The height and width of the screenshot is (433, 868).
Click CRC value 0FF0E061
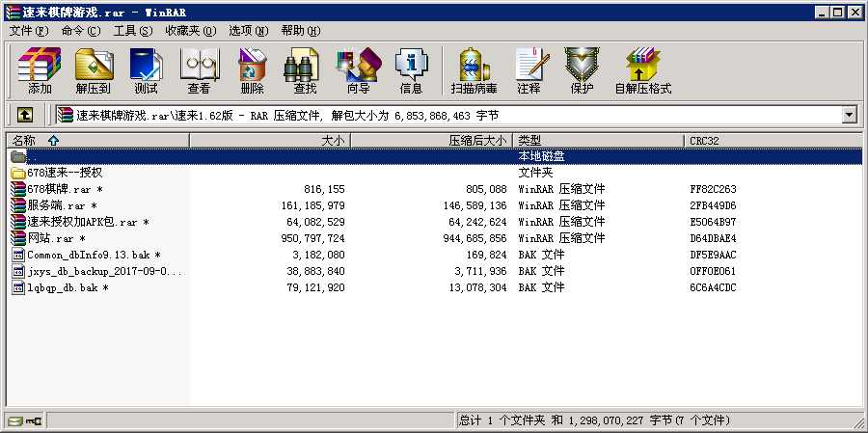point(713,271)
